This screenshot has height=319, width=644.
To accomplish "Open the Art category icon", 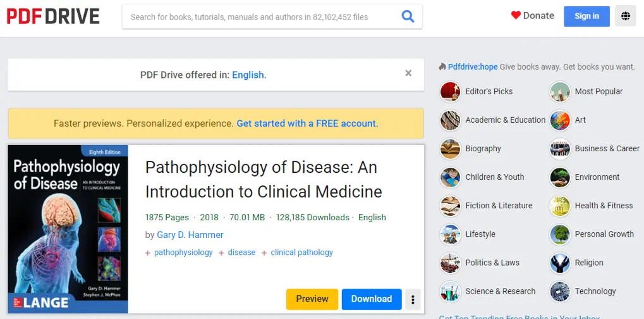I will 560,120.
